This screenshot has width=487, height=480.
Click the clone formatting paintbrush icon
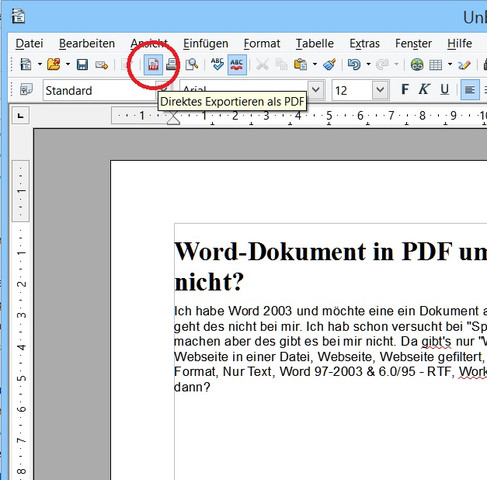pos(329,64)
